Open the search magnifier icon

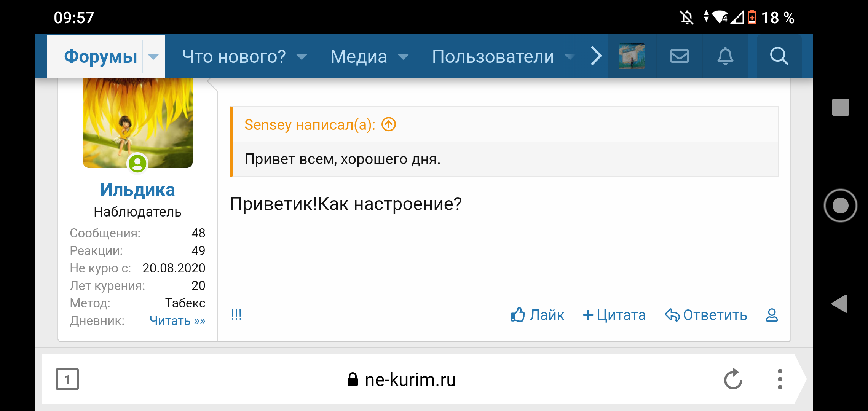coord(779,56)
